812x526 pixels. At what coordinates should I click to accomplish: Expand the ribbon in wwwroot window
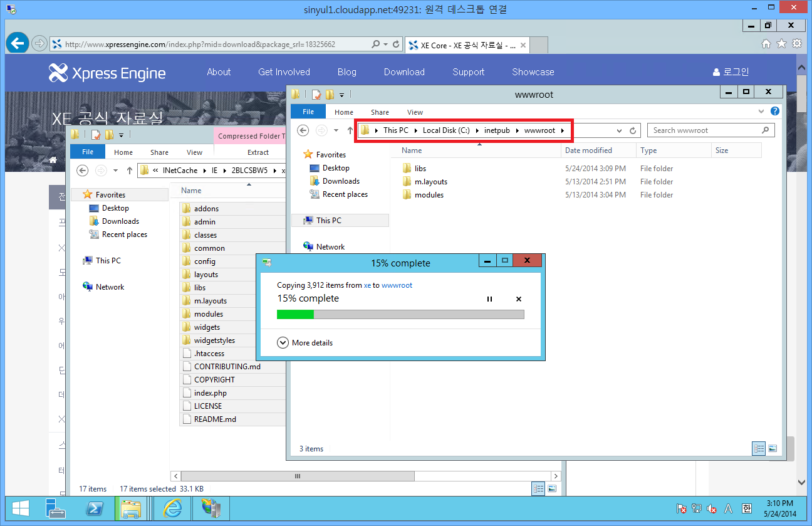763,111
